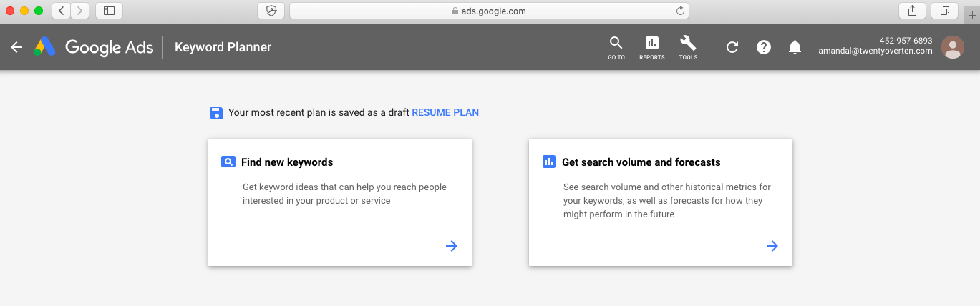Click the 'Get keyword ideas' description text
Image resolution: width=980 pixels, height=306 pixels.
[x=344, y=194]
